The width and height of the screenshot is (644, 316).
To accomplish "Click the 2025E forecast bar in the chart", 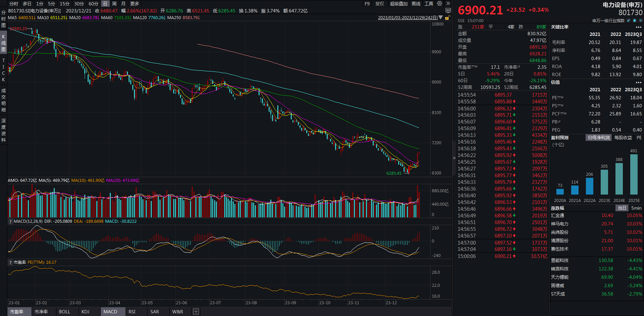I will pyautogui.click(x=634, y=174).
